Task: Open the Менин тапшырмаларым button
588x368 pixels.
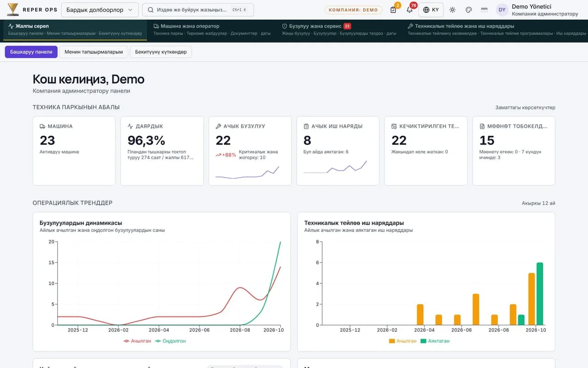Action: pos(94,52)
